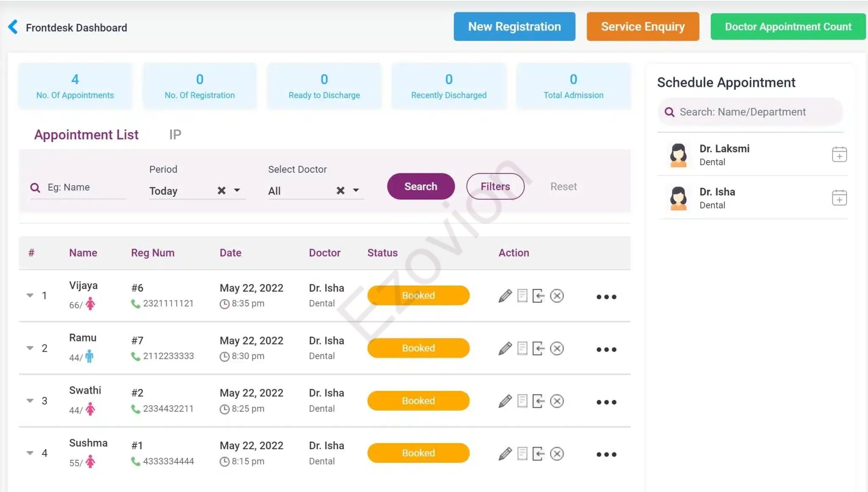This screenshot has height=492, width=868.
Task: Open the three-dots menu for Vijaya
Action: pos(606,297)
